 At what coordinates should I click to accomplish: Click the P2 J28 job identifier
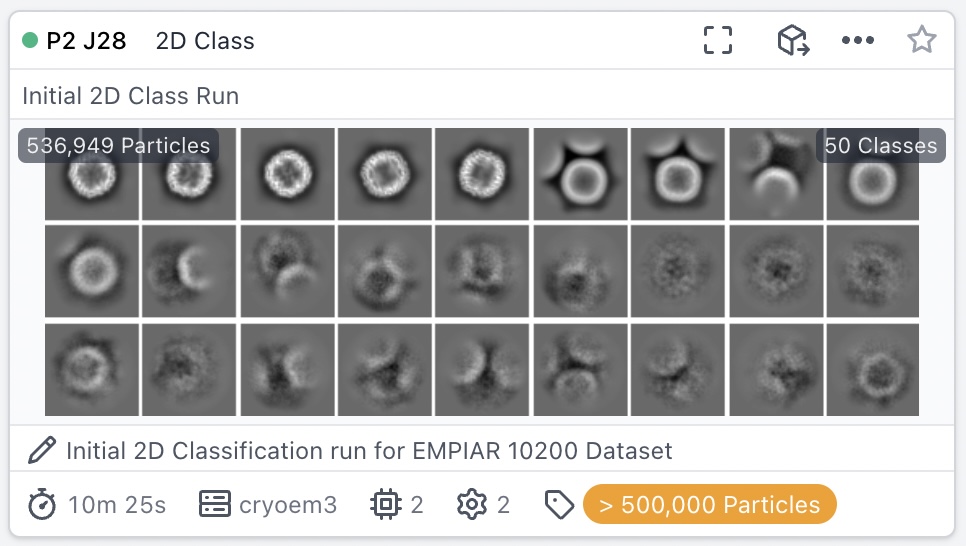pos(86,41)
